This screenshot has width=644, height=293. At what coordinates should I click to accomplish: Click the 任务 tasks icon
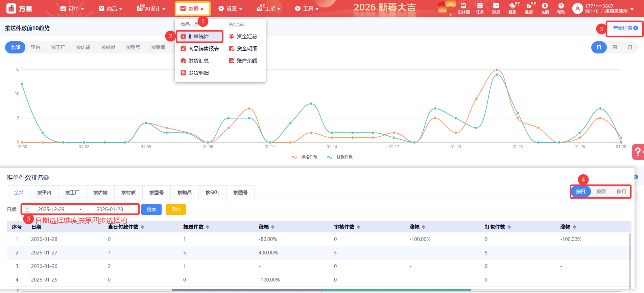tap(480, 8)
